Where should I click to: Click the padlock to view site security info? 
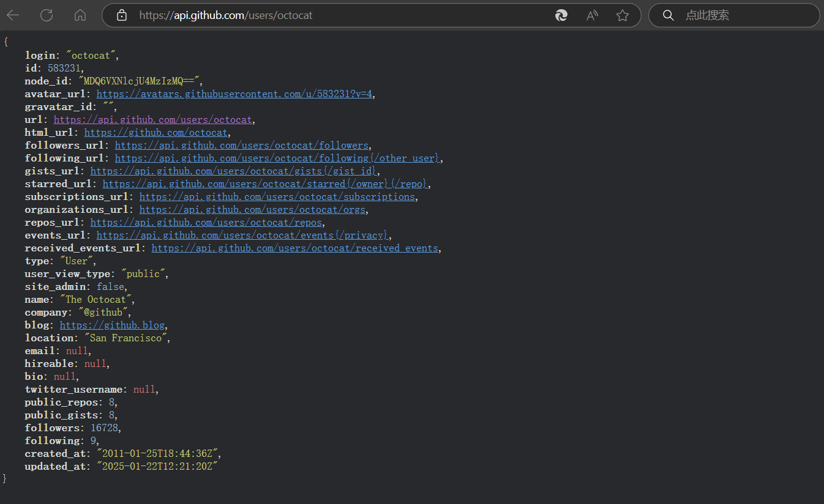[121, 15]
